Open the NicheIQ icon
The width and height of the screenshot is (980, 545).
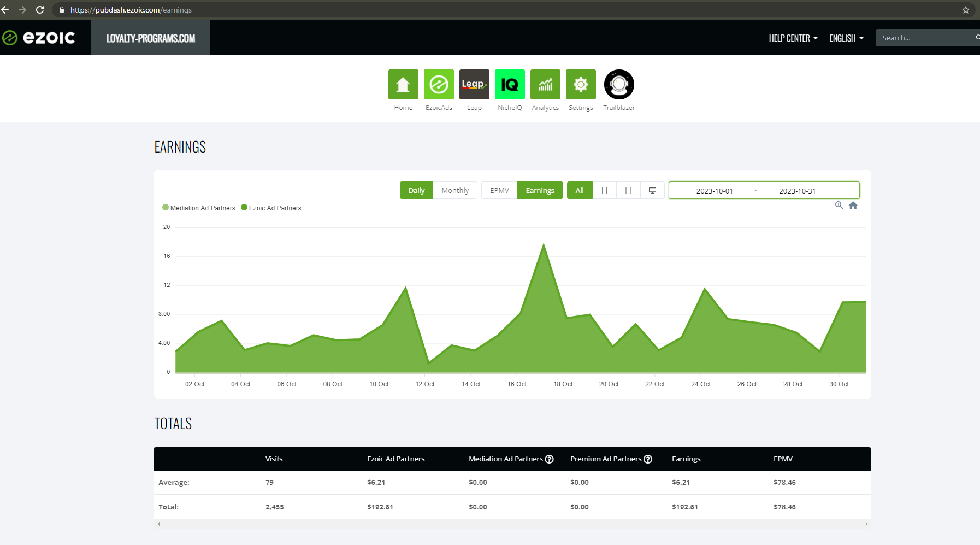coord(510,85)
